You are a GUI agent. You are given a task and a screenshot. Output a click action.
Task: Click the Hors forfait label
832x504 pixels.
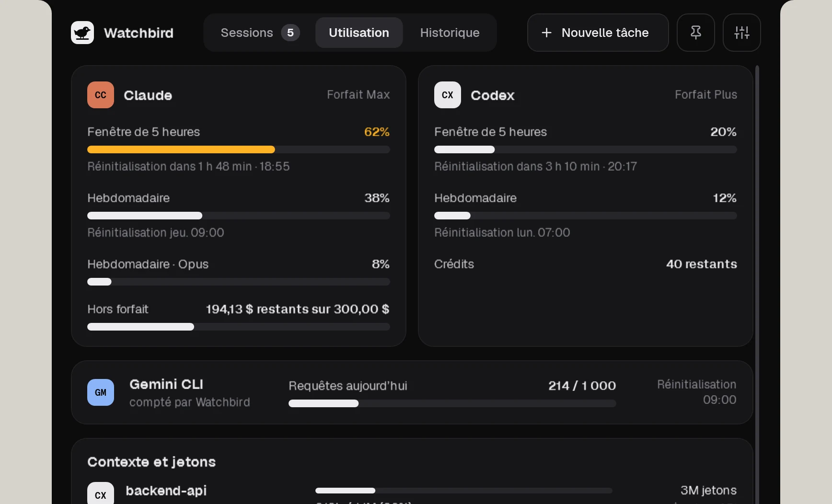pyautogui.click(x=118, y=309)
